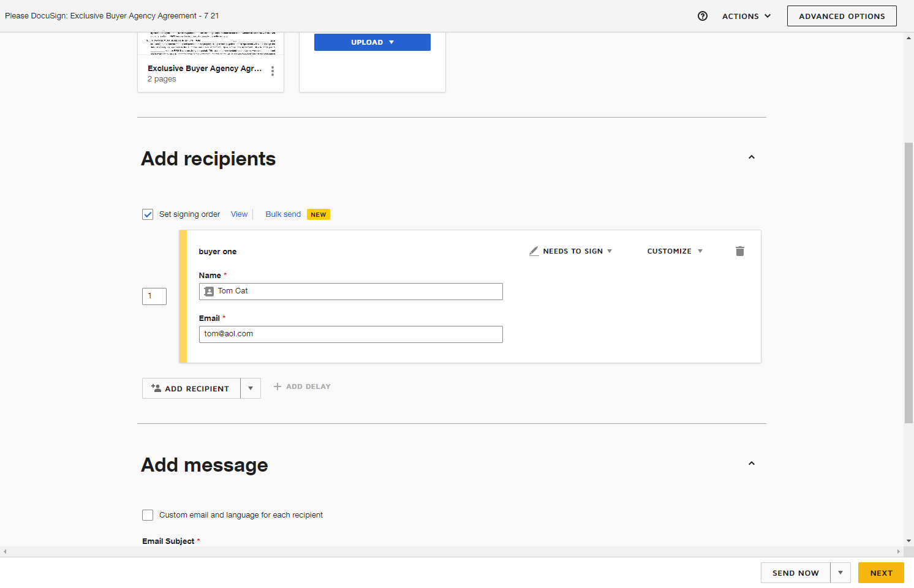Click the recipient Email input field
Image resolution: width=914 pixels, height=588 pixels.
tap(351, 334)
